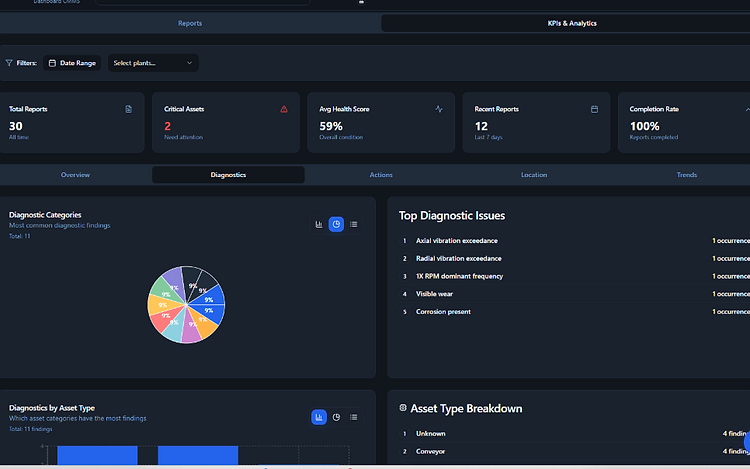This screenshot has width=750, height=469.
Task: Click the calendar icon on Recent Reports
Action: pos(594,109)
